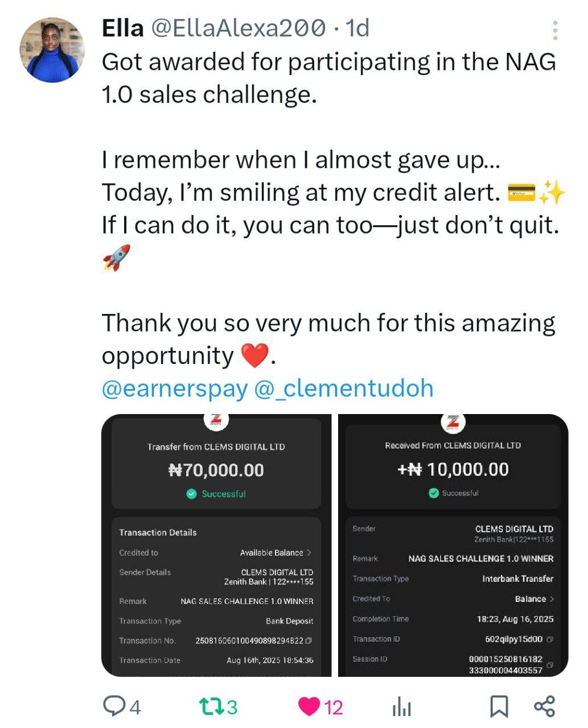Toggle the pink heart like

coord(309,706)
